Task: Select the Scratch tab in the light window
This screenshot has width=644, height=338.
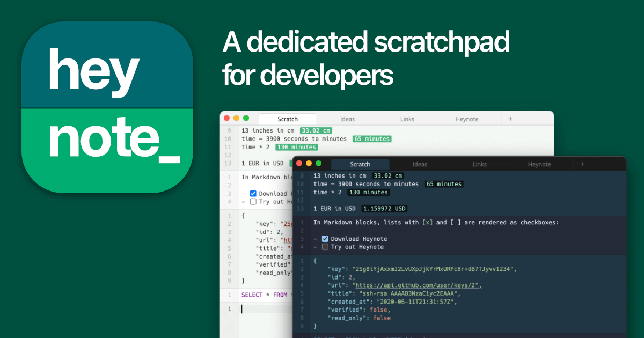Action: click(288, 119)
